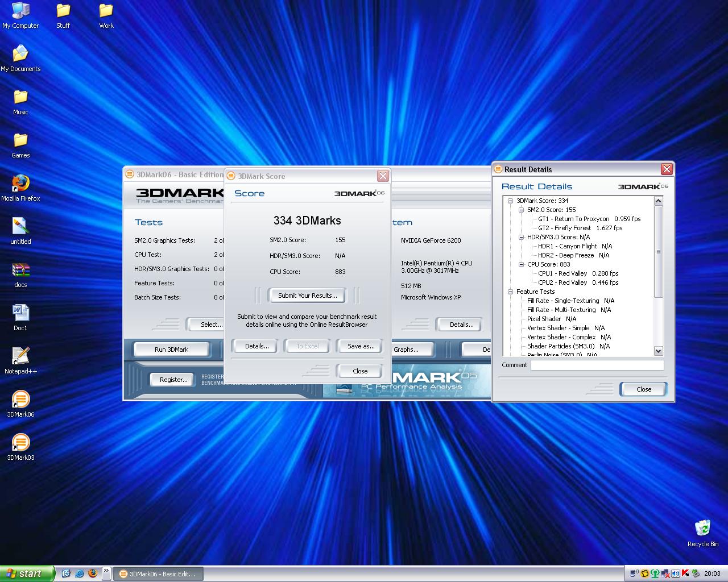This screenshot has height=582, width=728.
Task: Open the Work folder on desktop
Action: point(106,16)
